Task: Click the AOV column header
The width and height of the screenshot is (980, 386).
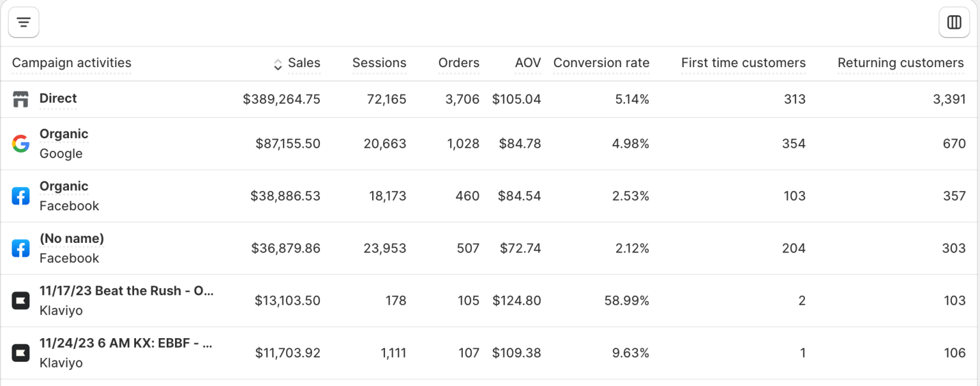Action: (528, 63)
